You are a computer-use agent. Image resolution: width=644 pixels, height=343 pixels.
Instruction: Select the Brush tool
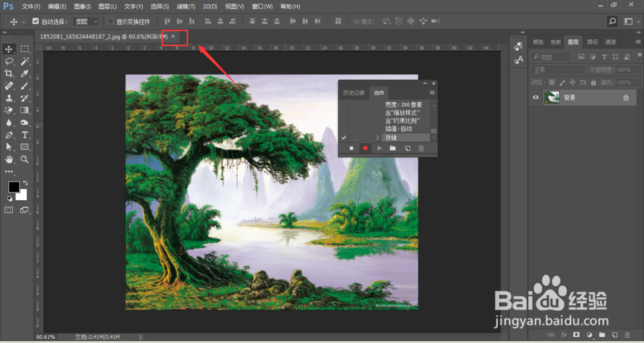[x=24, y=86]
